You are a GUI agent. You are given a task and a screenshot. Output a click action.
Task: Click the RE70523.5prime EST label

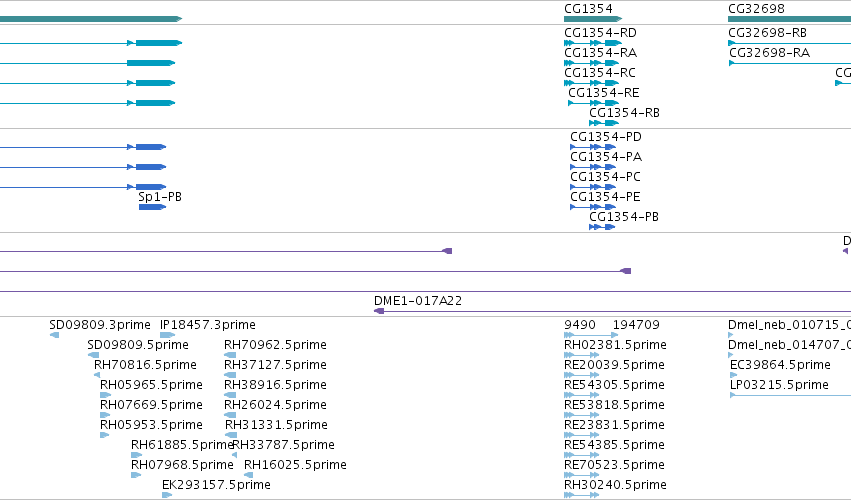614,465
